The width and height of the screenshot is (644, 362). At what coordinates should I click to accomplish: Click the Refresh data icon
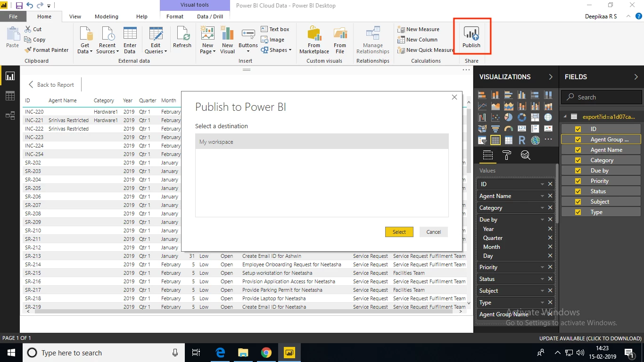182,37
